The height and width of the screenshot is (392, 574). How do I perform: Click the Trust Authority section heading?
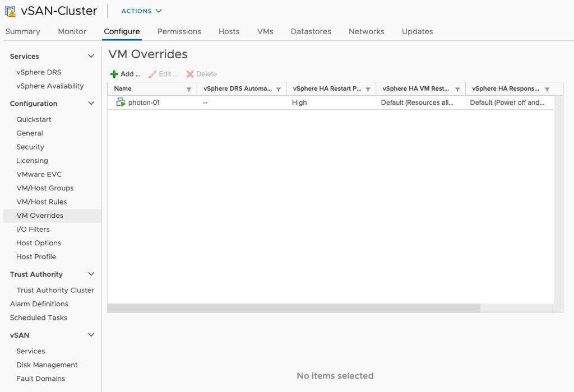[36, 274]
